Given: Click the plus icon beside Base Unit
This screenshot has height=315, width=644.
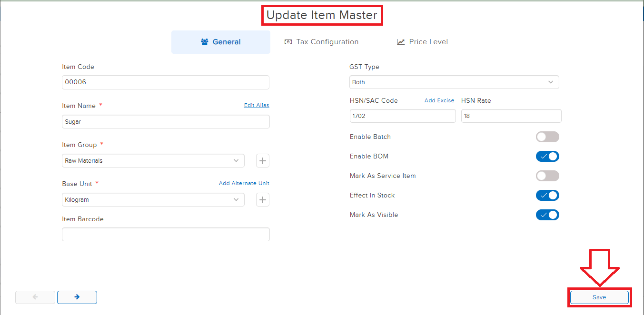Looking at the screenshot, I should [263, 200].
